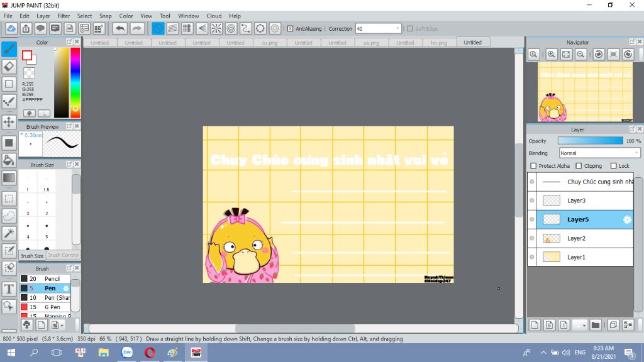
Task: Select the Gradient tool
Action: 9,178
